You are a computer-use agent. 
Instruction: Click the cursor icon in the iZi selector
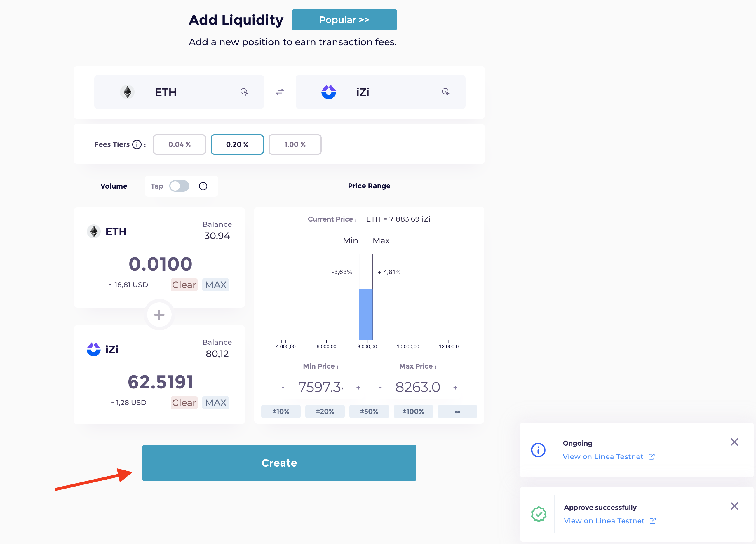(446, 92)
